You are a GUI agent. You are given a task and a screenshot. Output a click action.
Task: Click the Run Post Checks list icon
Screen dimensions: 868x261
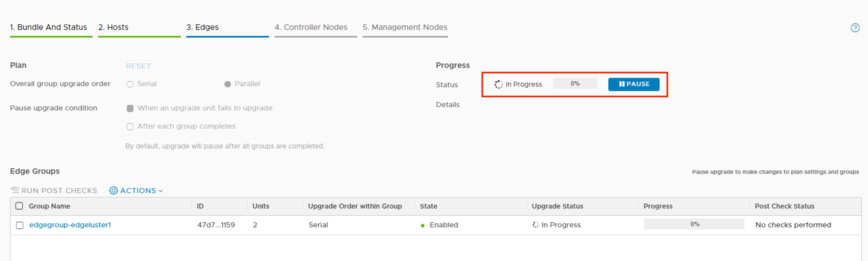coord(15,190)
